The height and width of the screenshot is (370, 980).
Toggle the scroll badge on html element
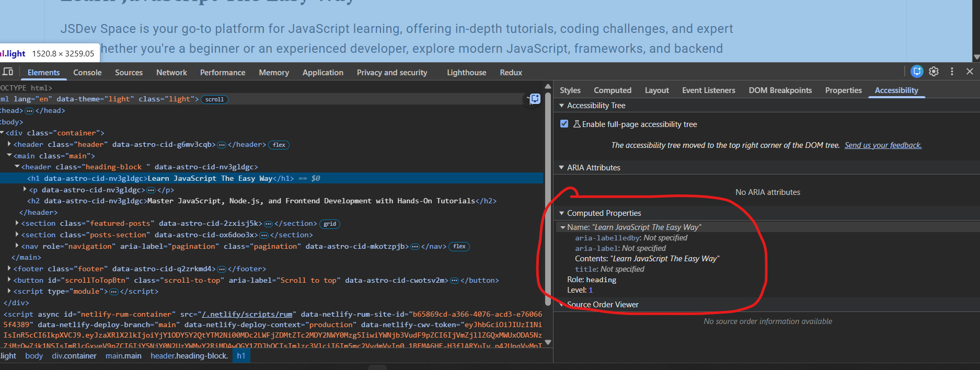214,99
